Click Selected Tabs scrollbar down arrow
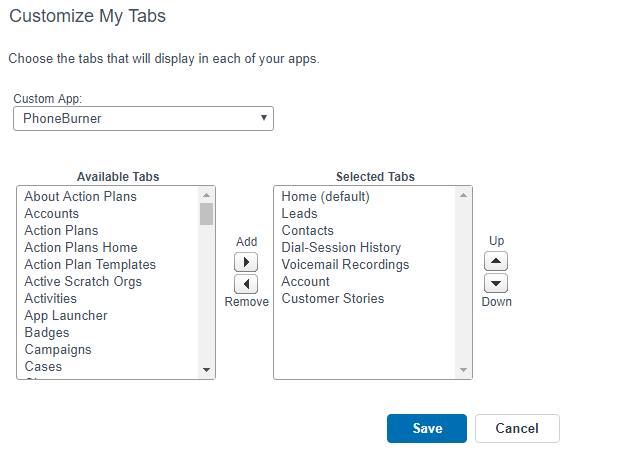This screenshot has height=465, width=635. (464, 370)
